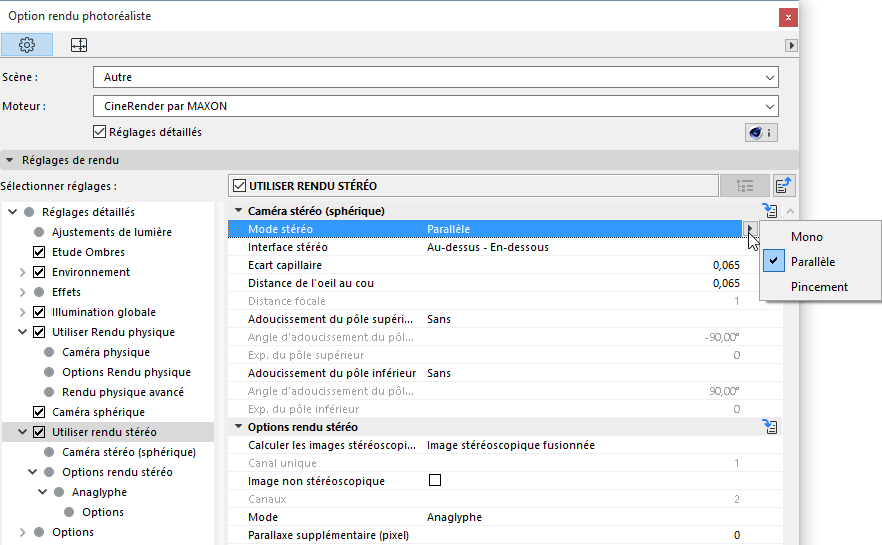
Task: Collapse Options rendu stéréo property group
Action: [x=238, y=427]
